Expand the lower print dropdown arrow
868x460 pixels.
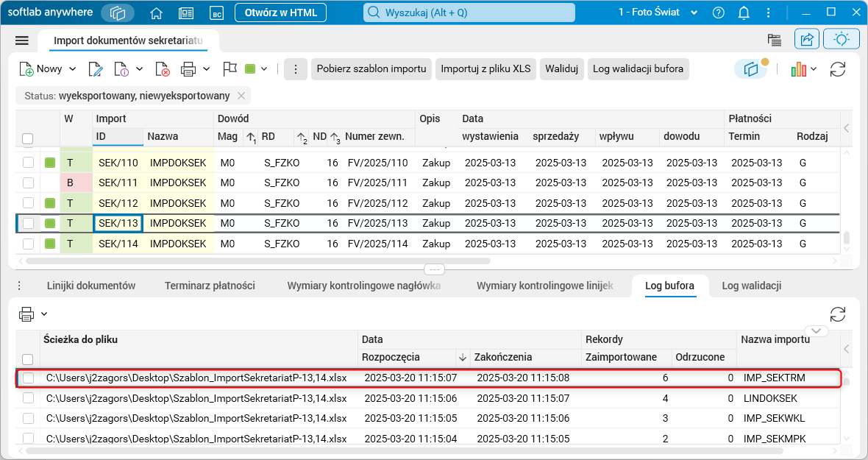pos(43,314)
